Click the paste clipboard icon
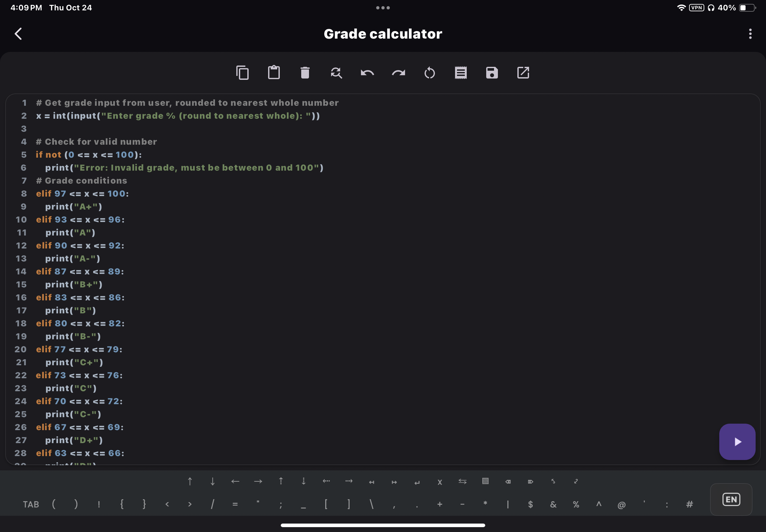766x532 pixels. tap(274, 73)
